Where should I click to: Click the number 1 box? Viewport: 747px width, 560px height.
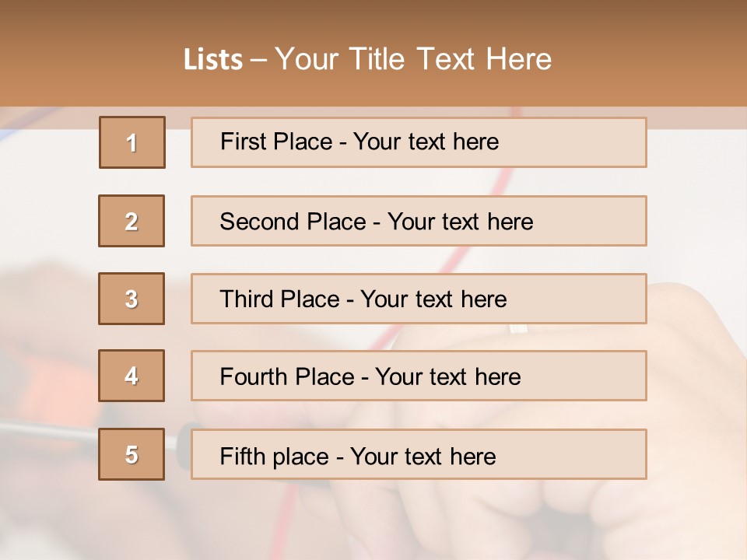coord(132,142)
